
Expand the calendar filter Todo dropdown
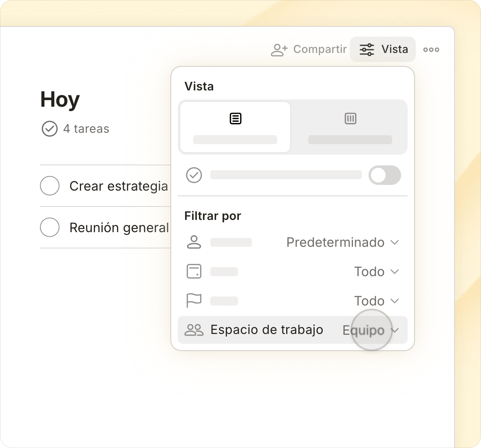376,272
